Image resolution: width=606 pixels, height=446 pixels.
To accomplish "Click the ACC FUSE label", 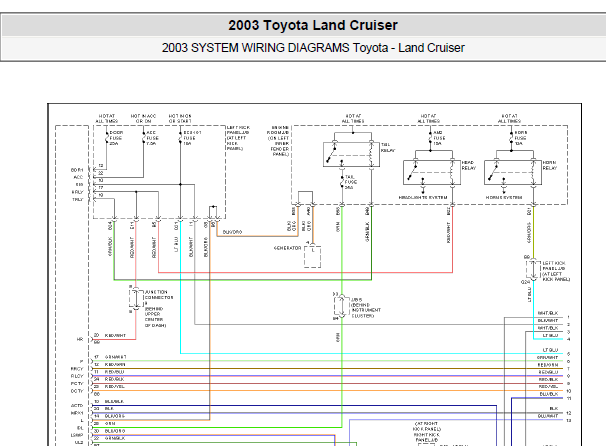I will coord(152,138).
